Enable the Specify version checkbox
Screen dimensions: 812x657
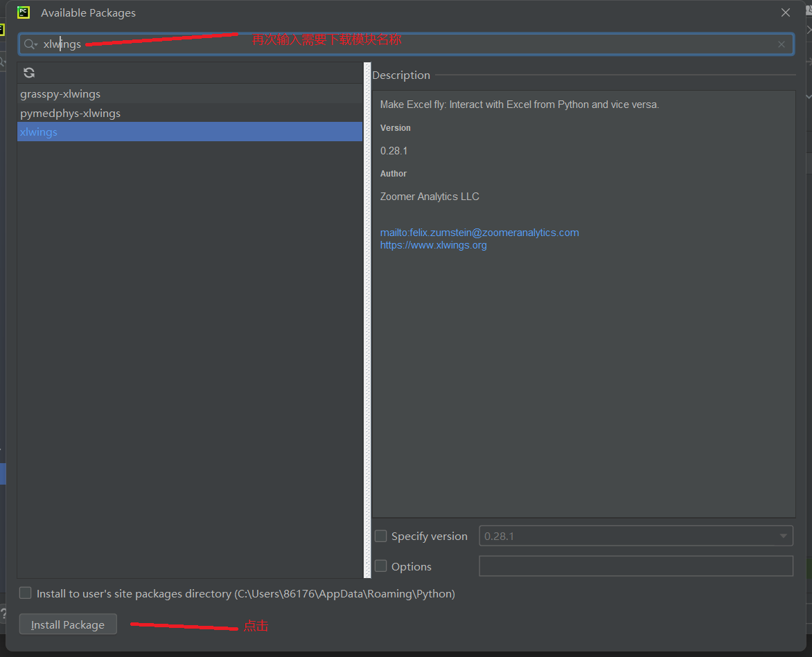tap(380, 536)
